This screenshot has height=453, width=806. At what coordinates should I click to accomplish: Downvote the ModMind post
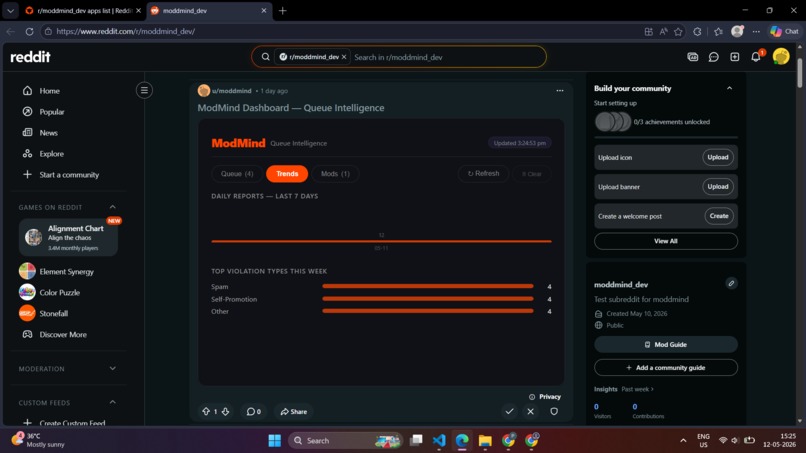225,411
